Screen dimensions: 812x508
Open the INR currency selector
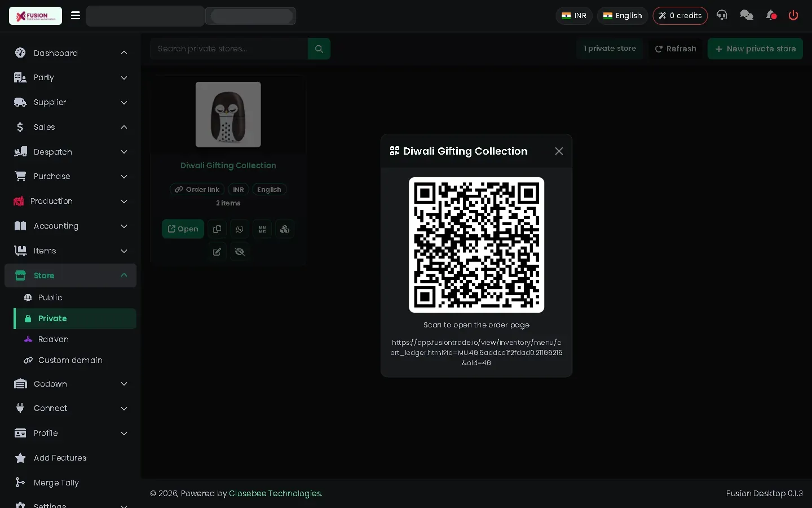574,16
